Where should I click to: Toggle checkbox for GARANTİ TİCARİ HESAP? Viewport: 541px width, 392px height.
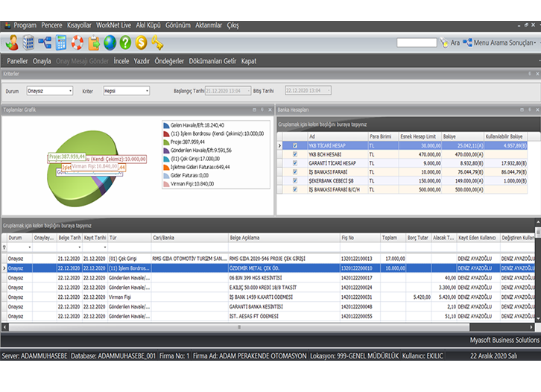[x=295, y=163]
